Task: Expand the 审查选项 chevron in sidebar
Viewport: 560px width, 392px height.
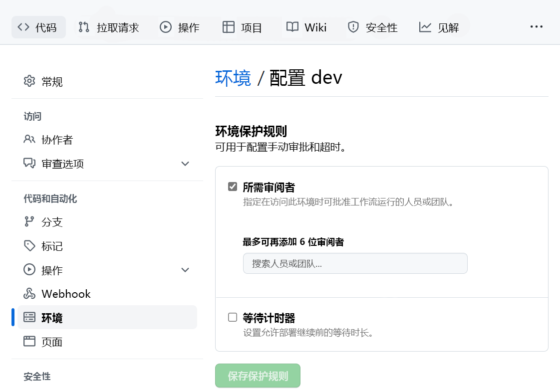Action: [185, 164]
